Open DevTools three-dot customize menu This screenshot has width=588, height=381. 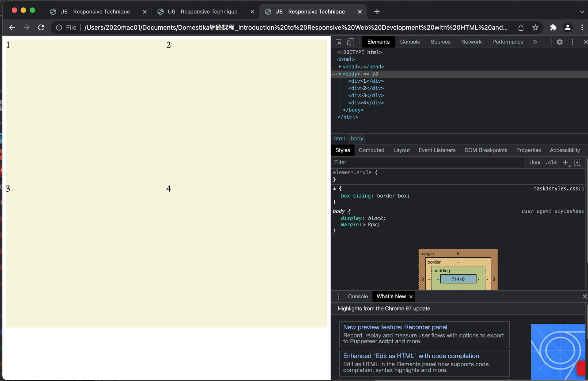tap(572, 42)
